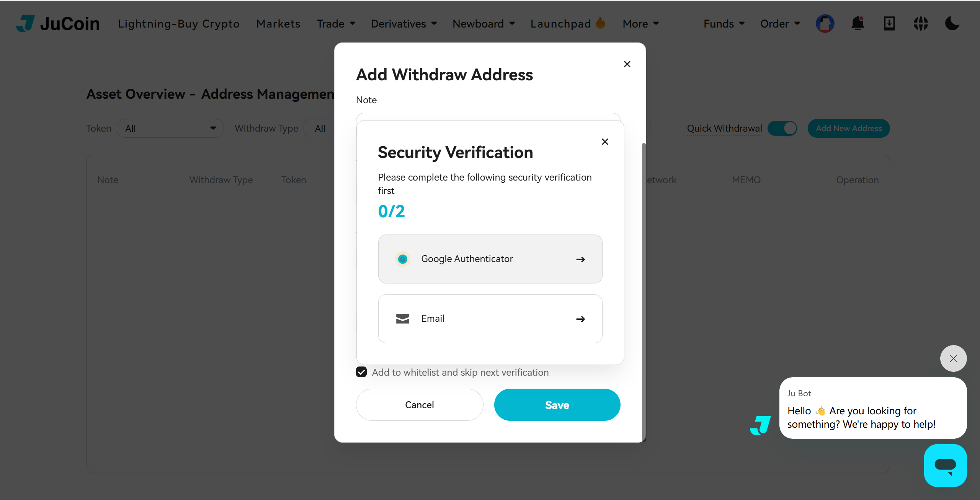Screen dimensions: 980x500
Task: Click the JuCoin logo
Action: click(58, 23)
